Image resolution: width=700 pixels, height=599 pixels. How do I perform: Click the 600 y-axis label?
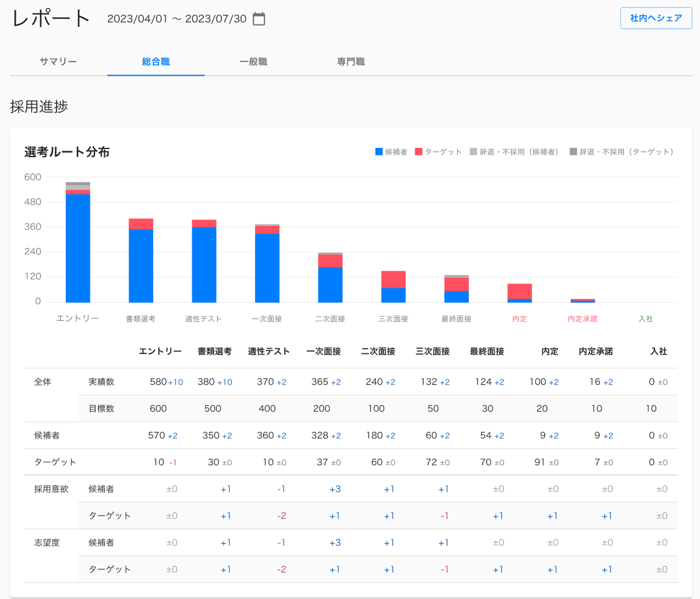pyautogui.click(x=33, y=177)
